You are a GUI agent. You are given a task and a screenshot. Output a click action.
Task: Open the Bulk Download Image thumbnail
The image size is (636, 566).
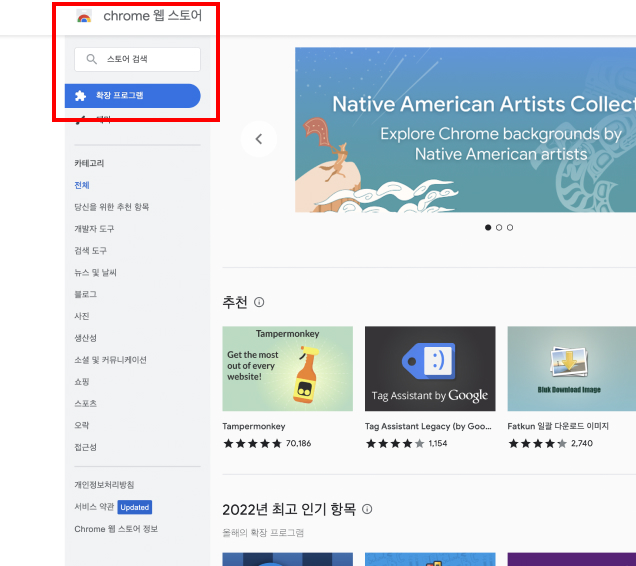[x=572, y=369]
